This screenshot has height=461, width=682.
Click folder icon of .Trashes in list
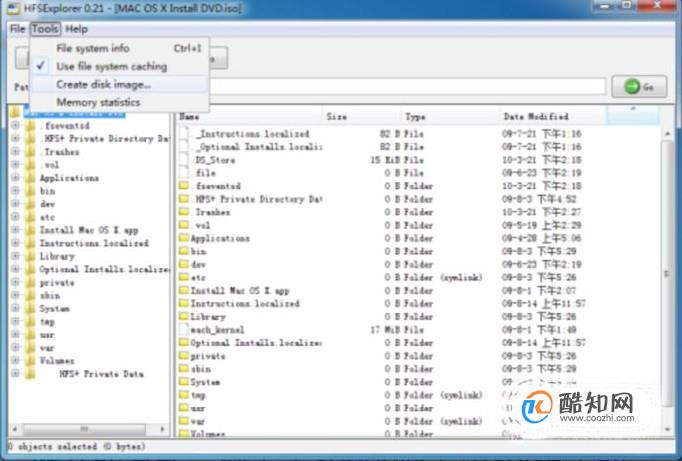point(184,212)
